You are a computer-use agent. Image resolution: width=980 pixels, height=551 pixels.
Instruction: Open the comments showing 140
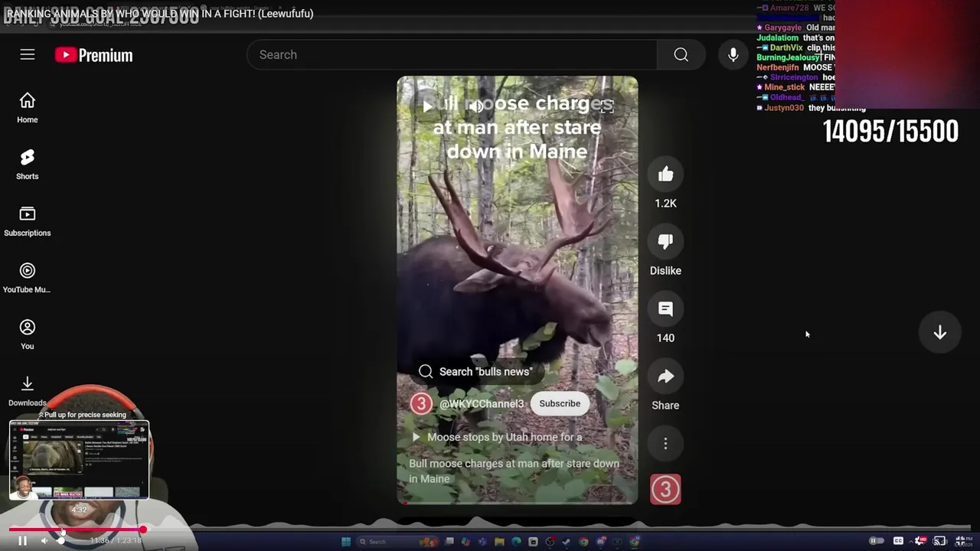click(665, 309)
